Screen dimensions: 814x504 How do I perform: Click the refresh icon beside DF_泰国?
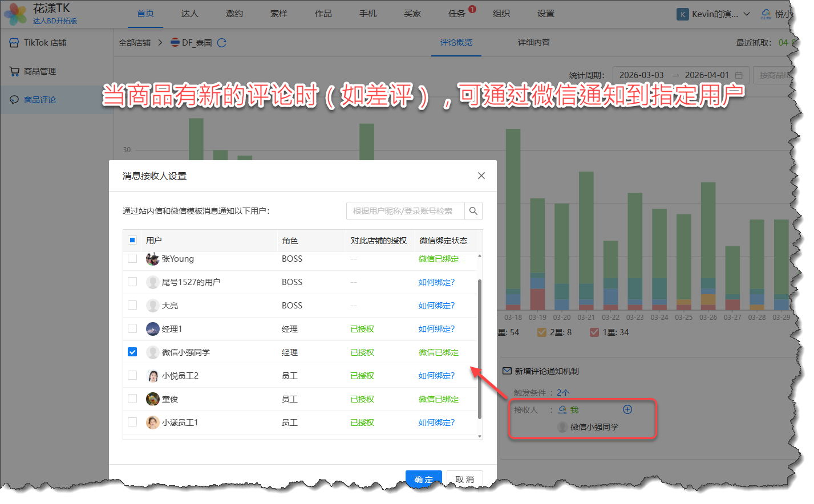coord(222,43)
